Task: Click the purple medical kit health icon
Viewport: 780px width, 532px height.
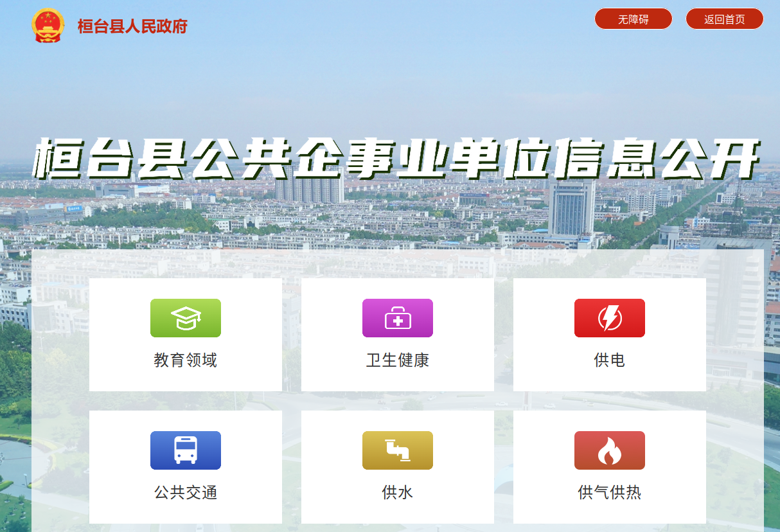Action: click(x=398, y=318)
